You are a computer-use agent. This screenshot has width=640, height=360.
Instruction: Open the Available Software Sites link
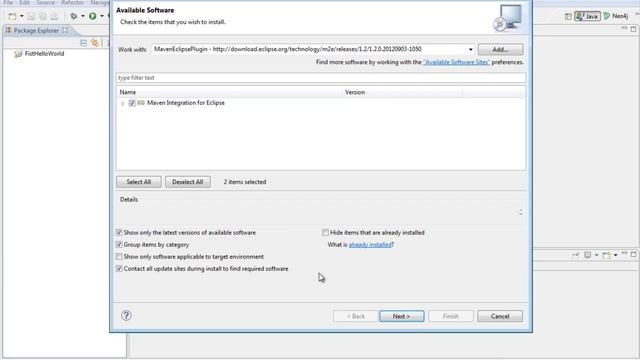click(x=456, y=62)
